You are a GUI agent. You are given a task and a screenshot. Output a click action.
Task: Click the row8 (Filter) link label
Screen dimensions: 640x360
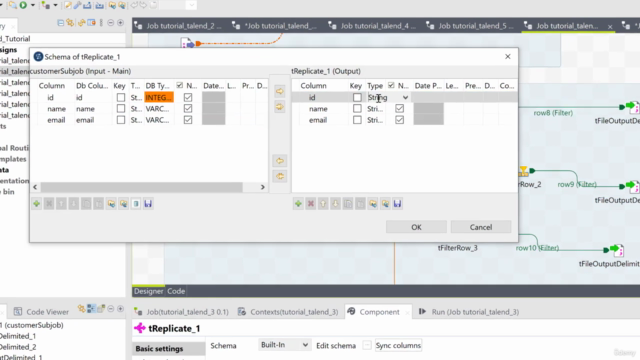(553, 113)
